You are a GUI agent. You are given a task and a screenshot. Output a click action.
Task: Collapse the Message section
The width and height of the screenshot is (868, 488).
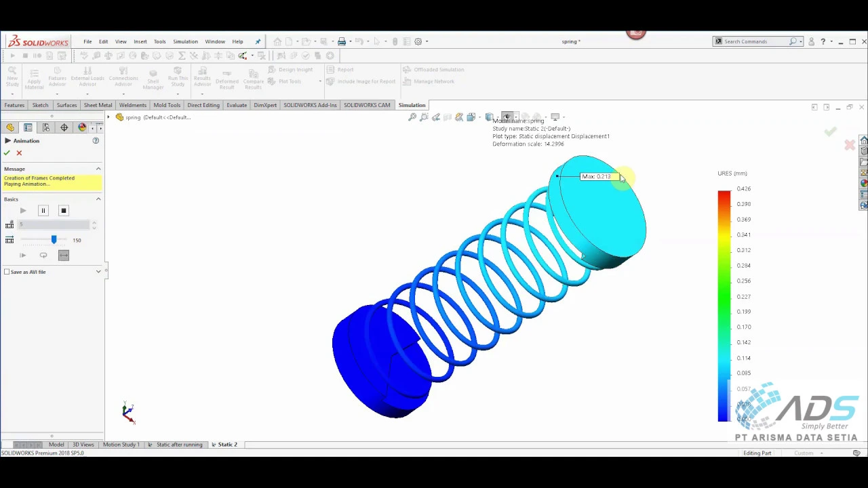tap(98, 169)
